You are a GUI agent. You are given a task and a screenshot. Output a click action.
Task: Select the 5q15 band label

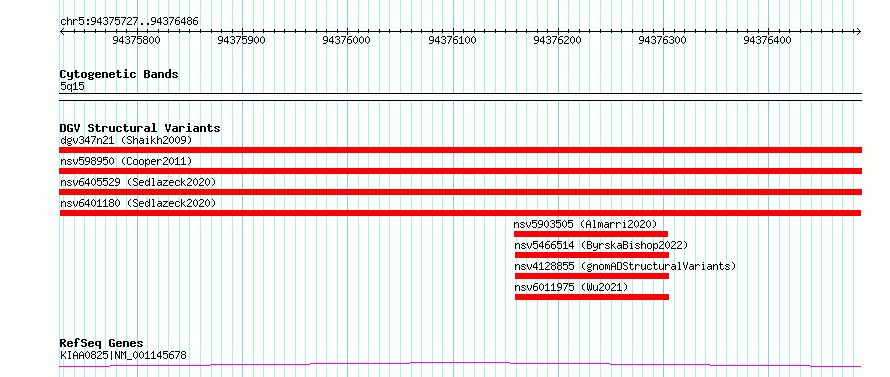73,86
